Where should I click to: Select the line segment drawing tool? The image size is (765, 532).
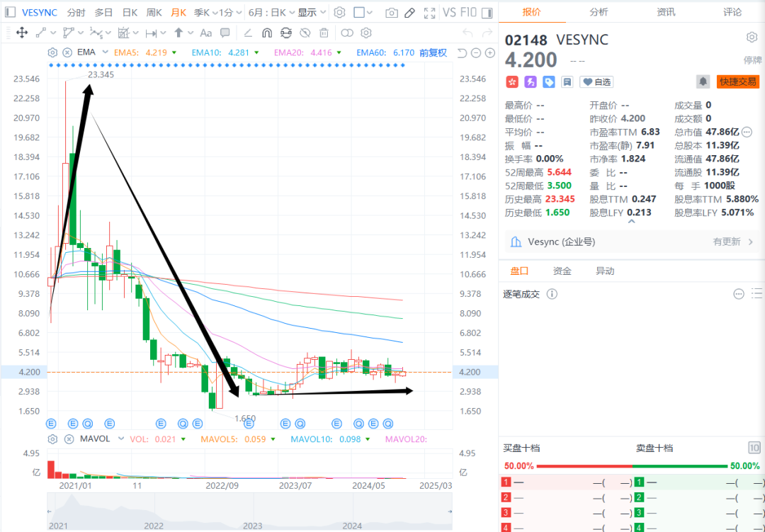tap(41, 33)
